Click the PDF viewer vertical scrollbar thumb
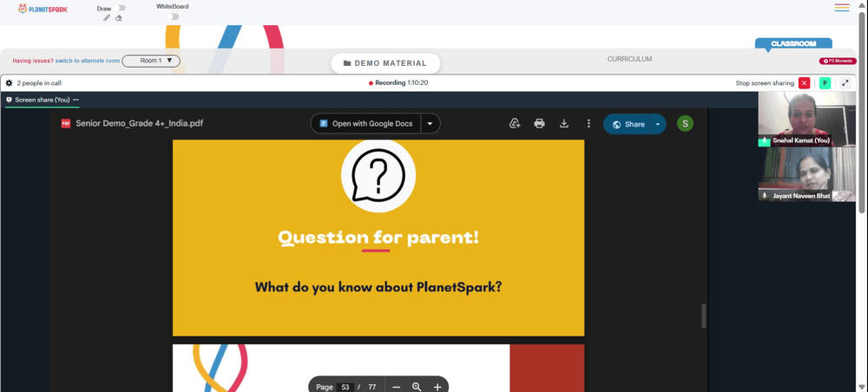868x392 pixels. [x=704, y=316]
